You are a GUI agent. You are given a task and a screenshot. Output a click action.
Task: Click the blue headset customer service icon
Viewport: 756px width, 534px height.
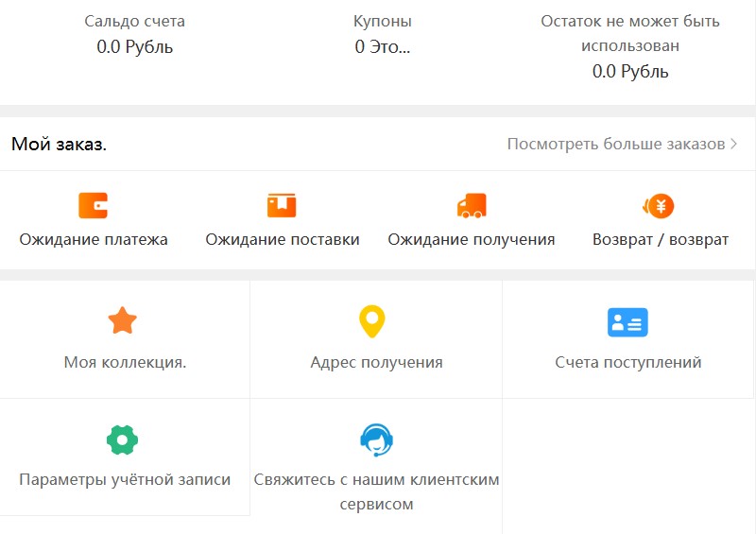point(376,439)
